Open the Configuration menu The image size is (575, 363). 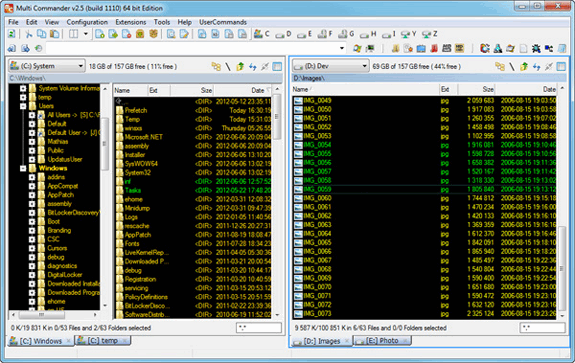point(87,22)
